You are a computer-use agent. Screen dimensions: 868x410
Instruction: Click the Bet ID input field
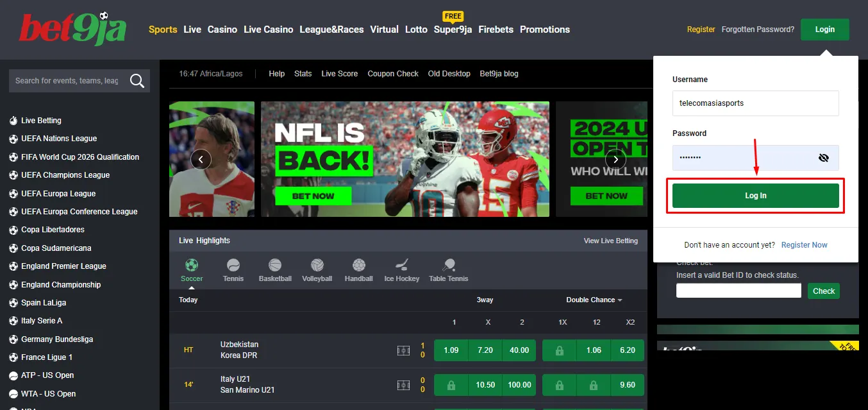pos(738,290)
